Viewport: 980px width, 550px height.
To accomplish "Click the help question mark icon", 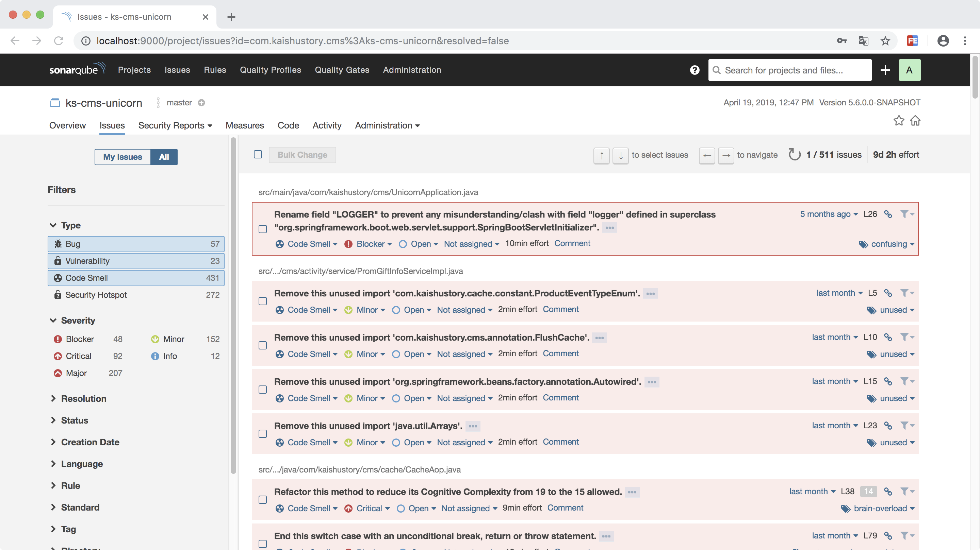I will tap(694, 70).
